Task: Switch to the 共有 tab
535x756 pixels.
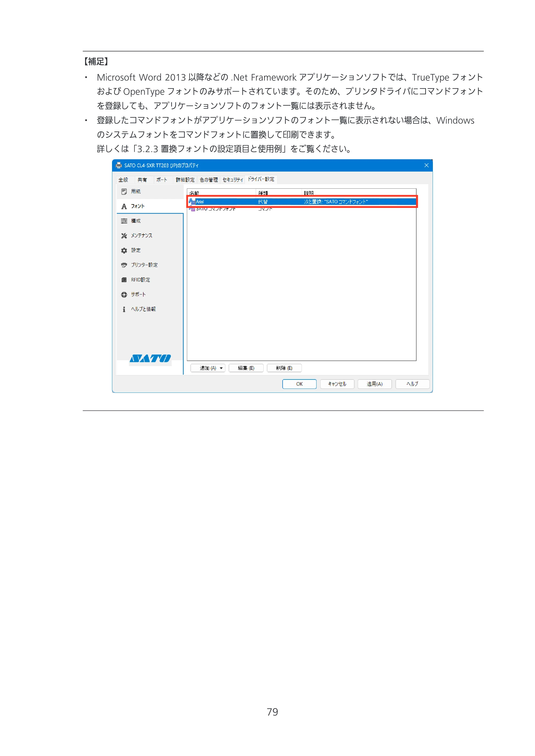Action: 142,180
